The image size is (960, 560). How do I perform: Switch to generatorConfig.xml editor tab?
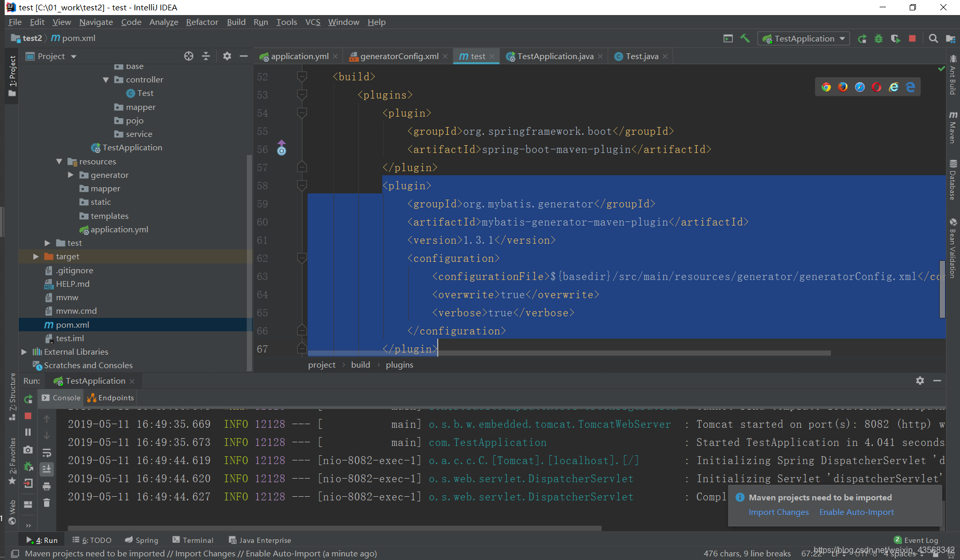click(399, 56)
